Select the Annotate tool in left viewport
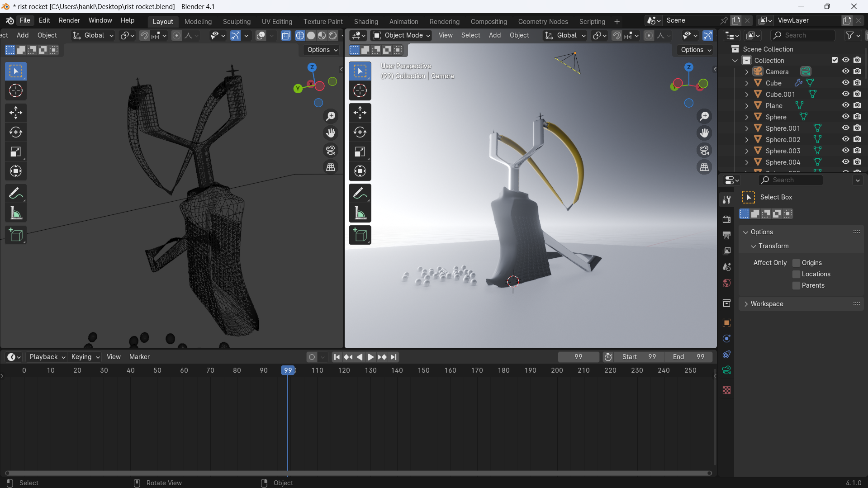This screenshot has height=488, width=868. click(16, 194)
